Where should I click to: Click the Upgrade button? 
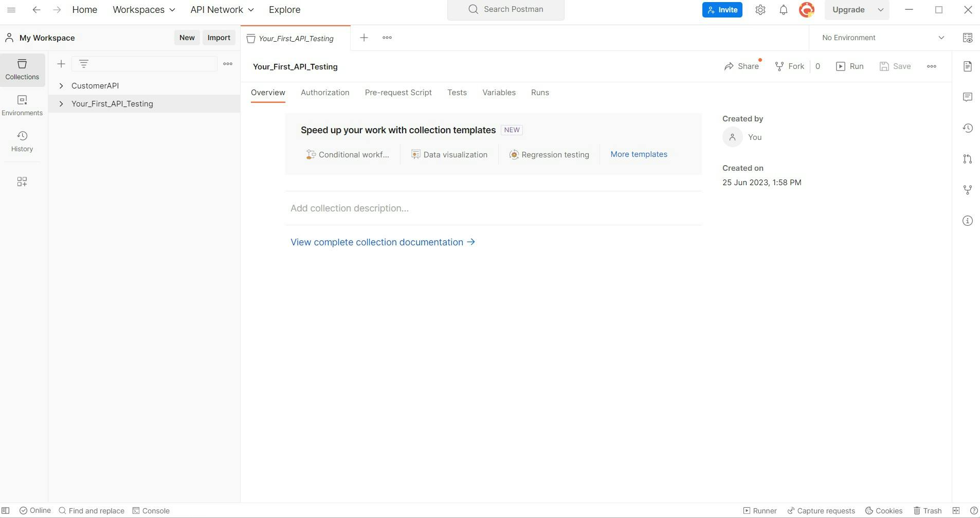click(x=848, y=10)
